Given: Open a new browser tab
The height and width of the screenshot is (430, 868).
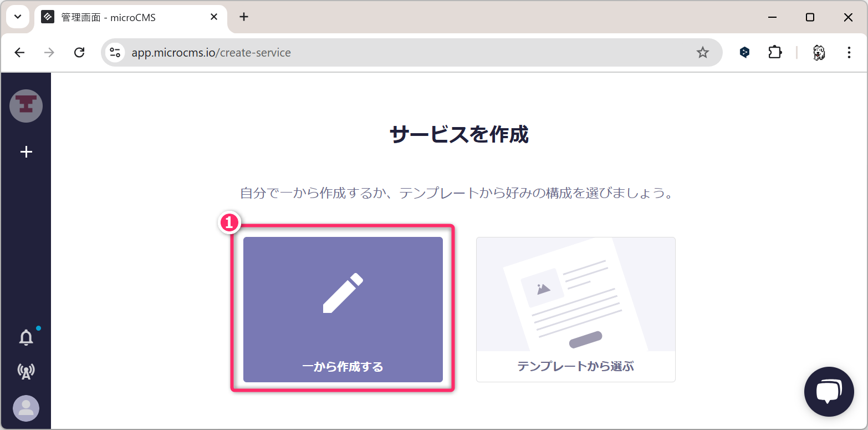Looking at the screenshot, I should tap(244, 17).
